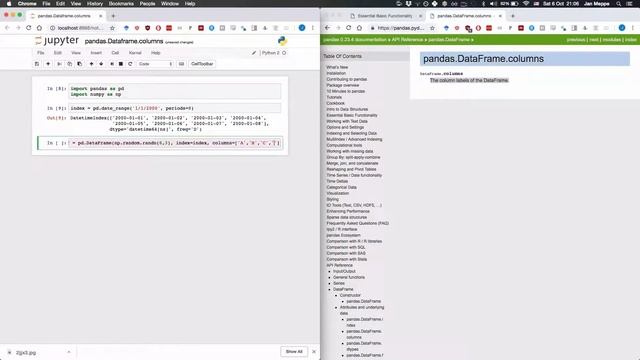Open the macOS Bookmarks menu
The width and height of the screenshot is (640, 360).
point(121,4)
